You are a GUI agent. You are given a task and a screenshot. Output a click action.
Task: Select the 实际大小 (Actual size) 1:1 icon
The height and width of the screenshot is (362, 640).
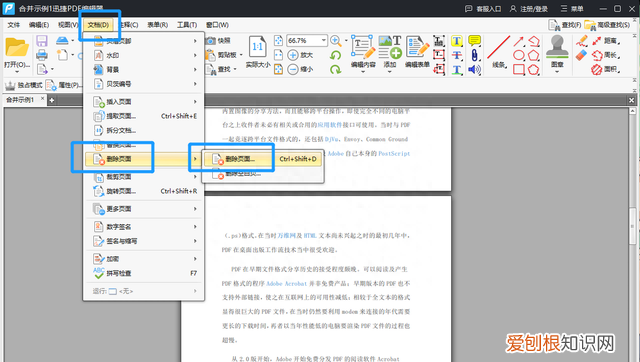(x=258, y=52)
